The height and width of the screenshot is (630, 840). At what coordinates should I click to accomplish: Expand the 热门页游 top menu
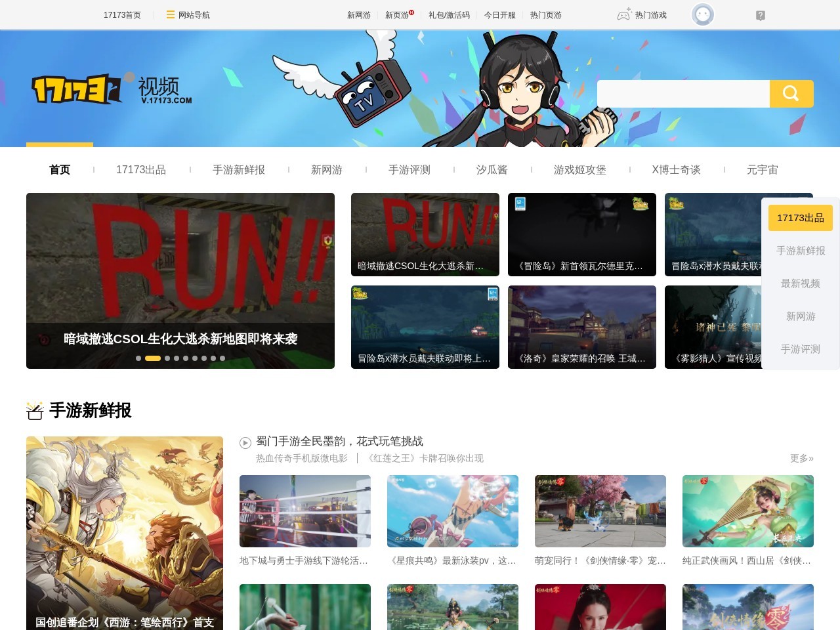[x=545, y=15]
